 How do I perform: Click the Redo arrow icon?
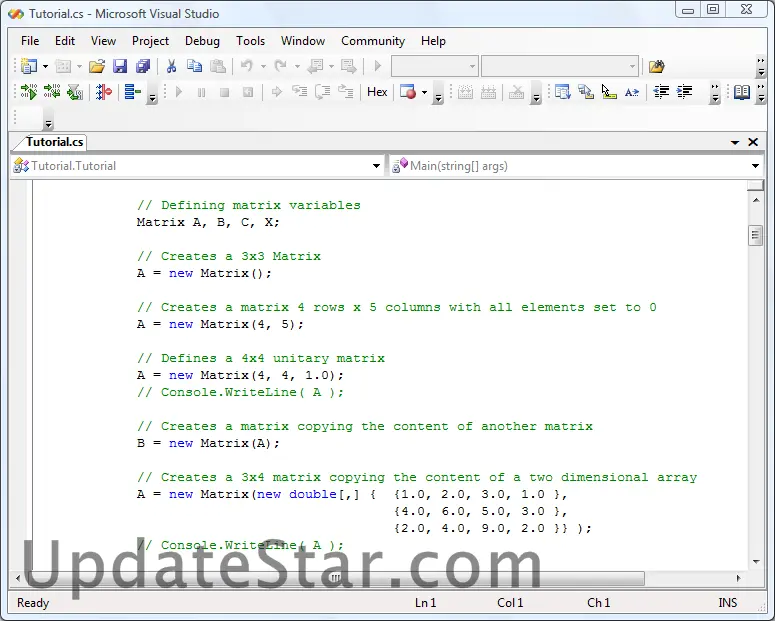pos(280,66)
